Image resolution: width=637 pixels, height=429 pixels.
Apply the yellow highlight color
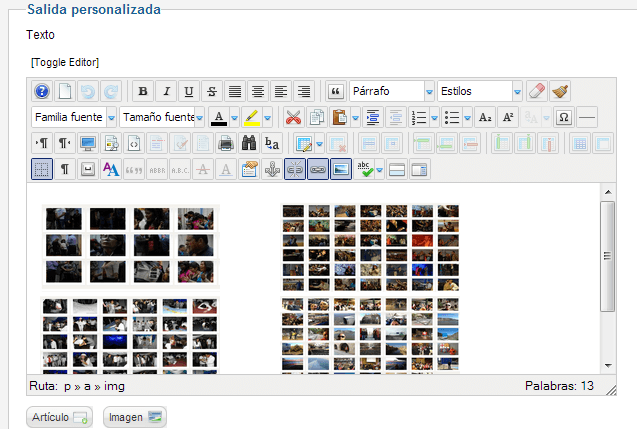tap(252, 117)
